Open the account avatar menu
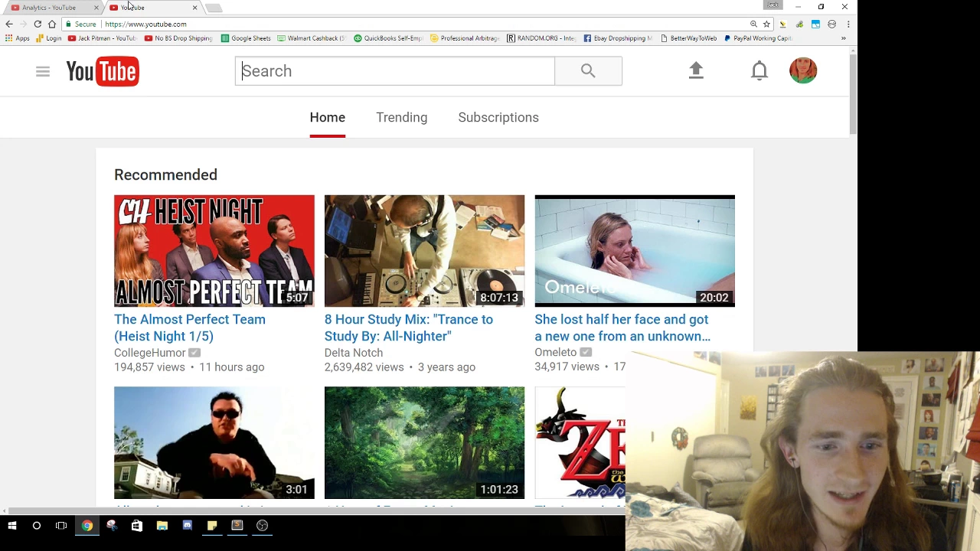Screen dimensions: 980x551 [x=803, y=70]
